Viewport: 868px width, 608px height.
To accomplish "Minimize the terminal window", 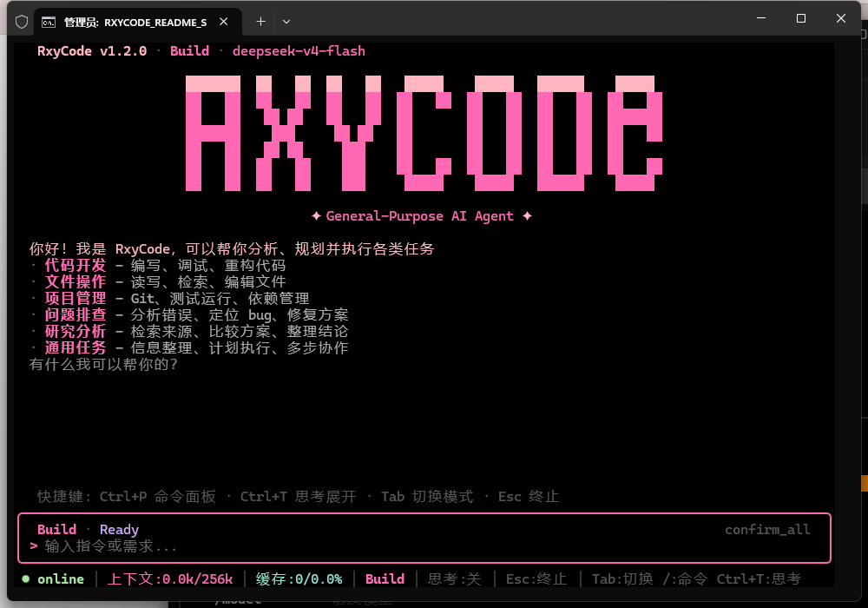I will coord(761,18).
